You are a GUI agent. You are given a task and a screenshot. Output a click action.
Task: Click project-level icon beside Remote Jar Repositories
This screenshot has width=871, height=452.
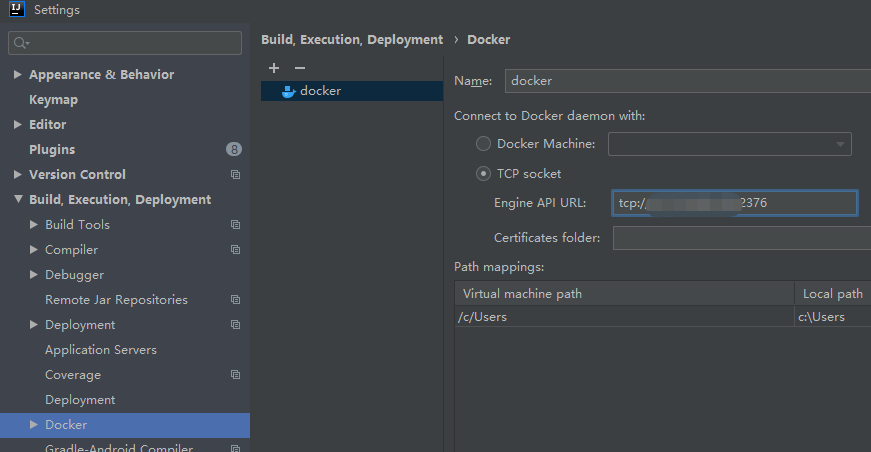click(x=236, y=299)
